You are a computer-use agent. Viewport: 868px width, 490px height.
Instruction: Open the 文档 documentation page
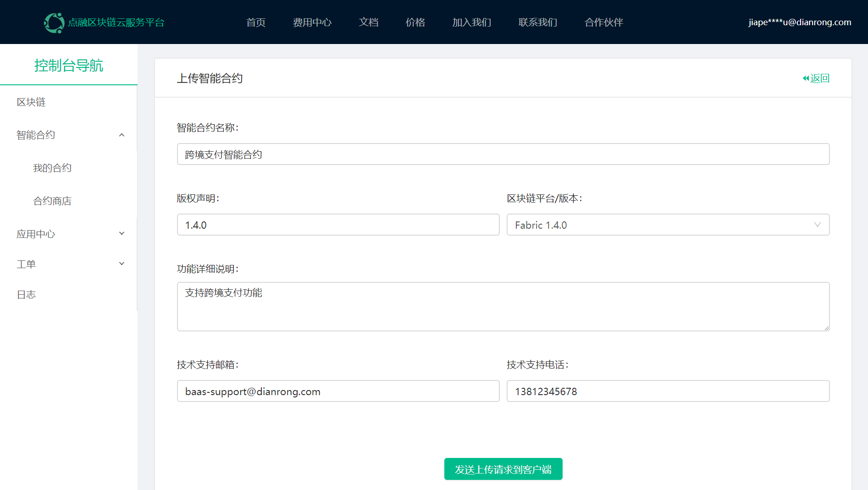(x=369, y=22)
